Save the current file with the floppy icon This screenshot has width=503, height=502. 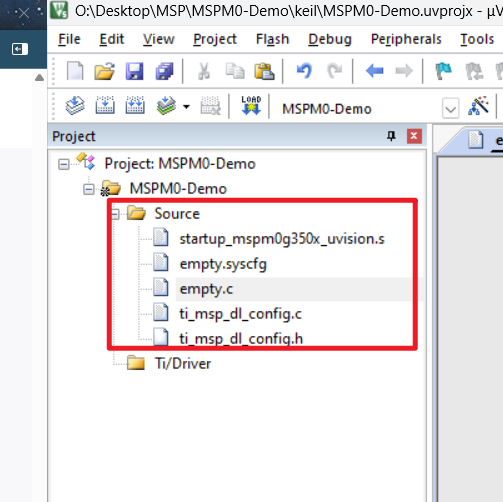pyautogui.click(x=134, y=71)
